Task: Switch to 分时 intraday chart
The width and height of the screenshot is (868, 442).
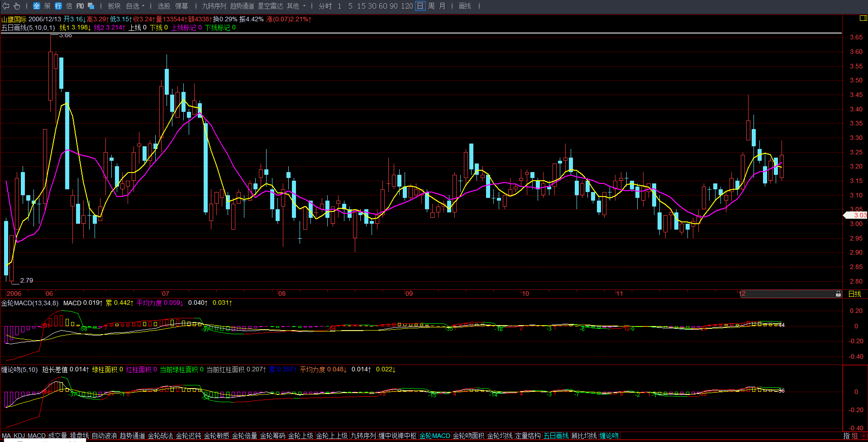Action: [x=325, y=6]
